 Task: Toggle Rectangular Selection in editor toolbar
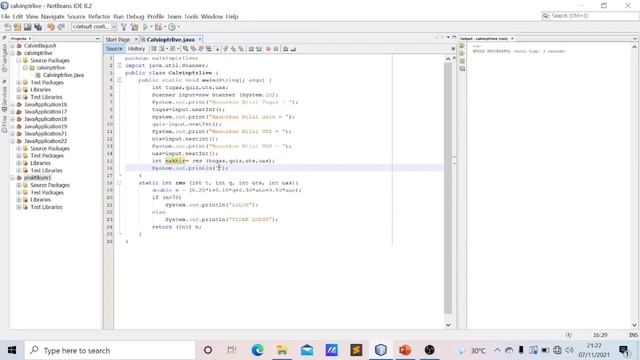click(216, 49)
